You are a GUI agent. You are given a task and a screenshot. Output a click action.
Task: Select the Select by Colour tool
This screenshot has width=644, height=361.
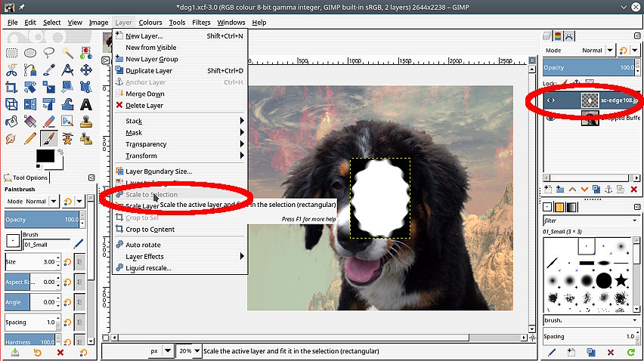86,53
